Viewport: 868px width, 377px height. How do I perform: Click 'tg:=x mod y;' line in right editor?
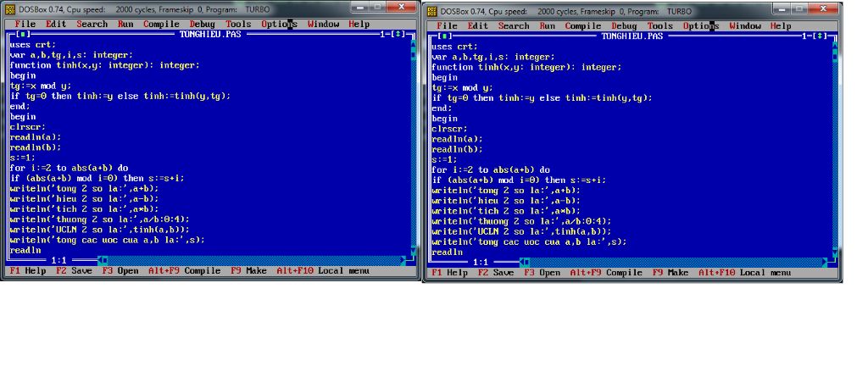click(462, 87)
